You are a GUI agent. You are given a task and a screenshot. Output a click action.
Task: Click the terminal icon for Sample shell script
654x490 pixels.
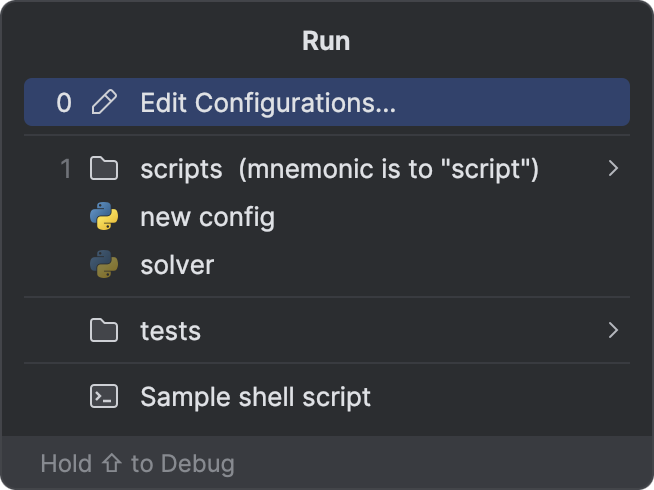[x=104, y=397]
